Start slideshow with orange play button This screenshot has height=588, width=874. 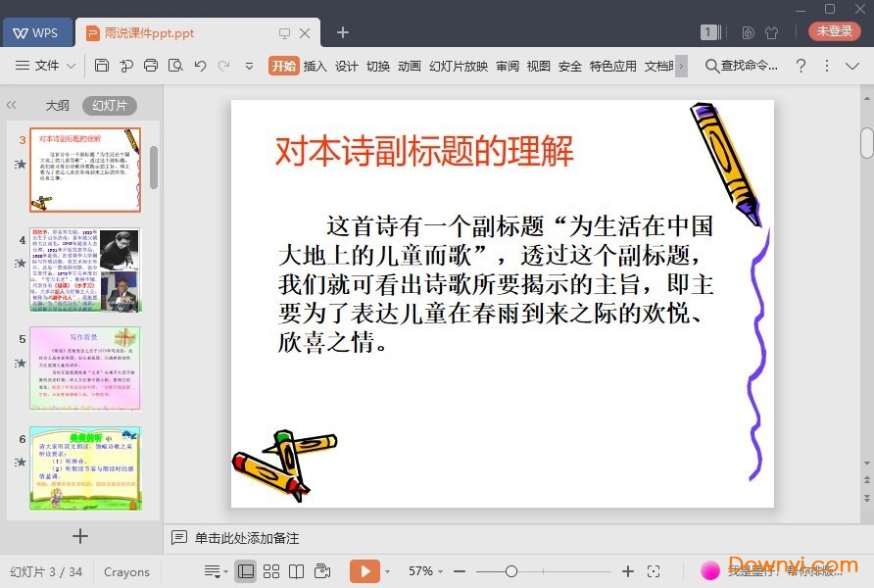(364, 571)
